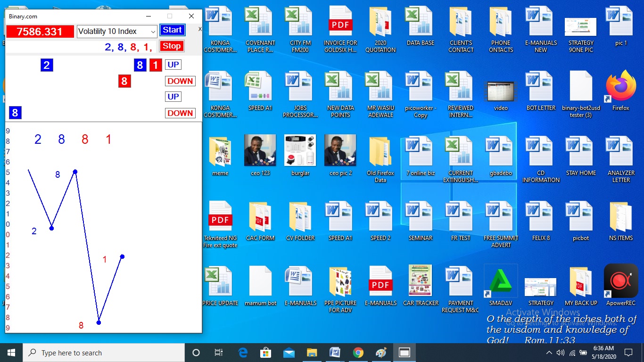Open File Explorer from the taskbar
The image size is (644, 362).
pos(312,353)
